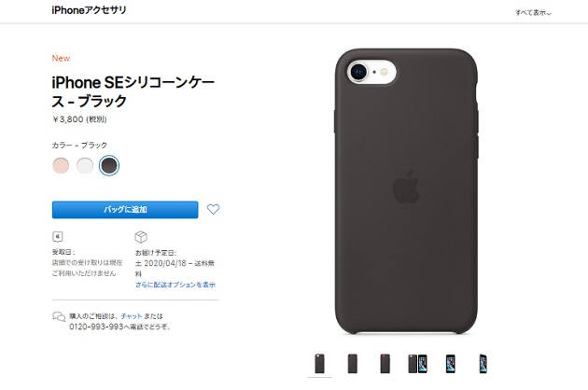The width and height of the screenshot is (588, 390).
Task: Open the iPhoneアクセサリ heading
Action: tap(89, 10)
